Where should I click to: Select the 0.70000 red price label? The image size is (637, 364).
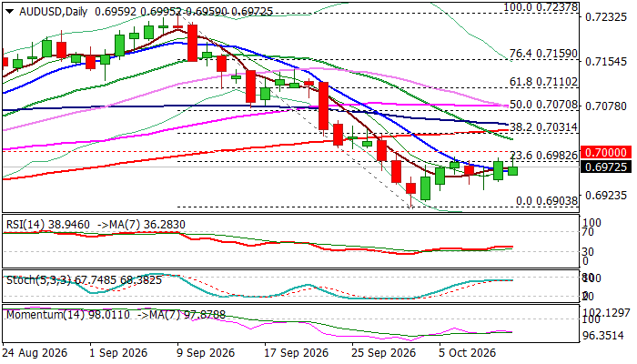click(x=606, y=152)
